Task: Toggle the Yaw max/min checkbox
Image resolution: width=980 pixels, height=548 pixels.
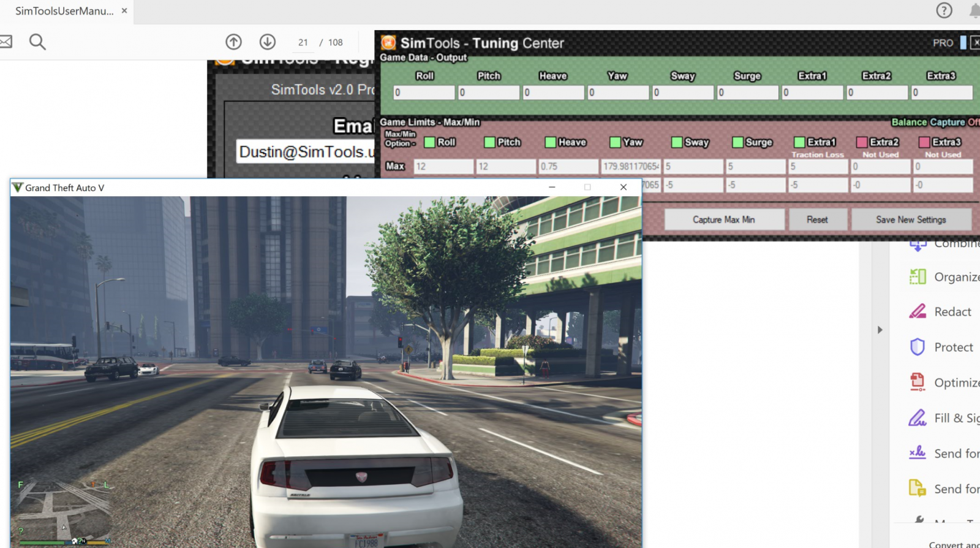Action: click(616, 142)
